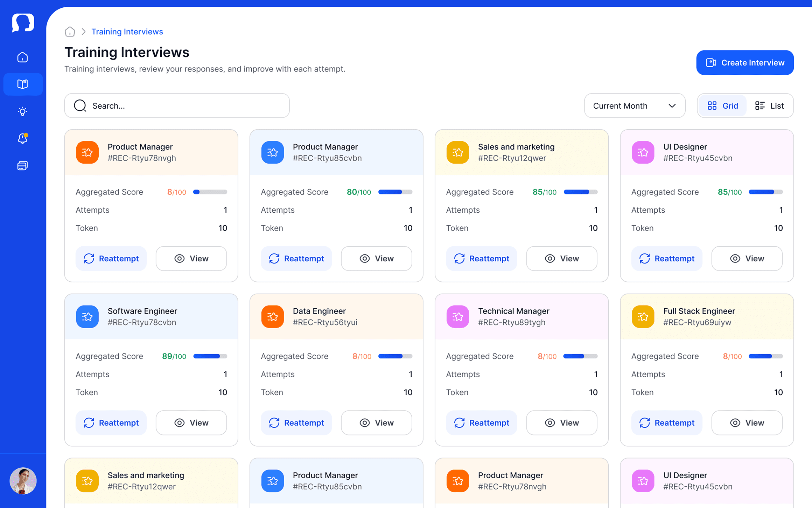Open the Current Month dropdown
Viewport: 812px width, 508px height.
(x=635, y=105)
